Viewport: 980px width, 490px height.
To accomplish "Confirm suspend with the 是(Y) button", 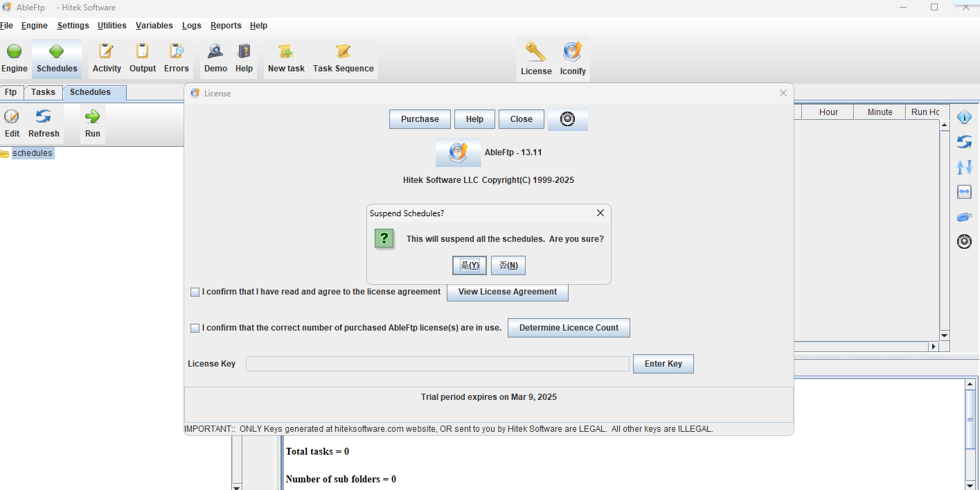I will tap(470, 265).
